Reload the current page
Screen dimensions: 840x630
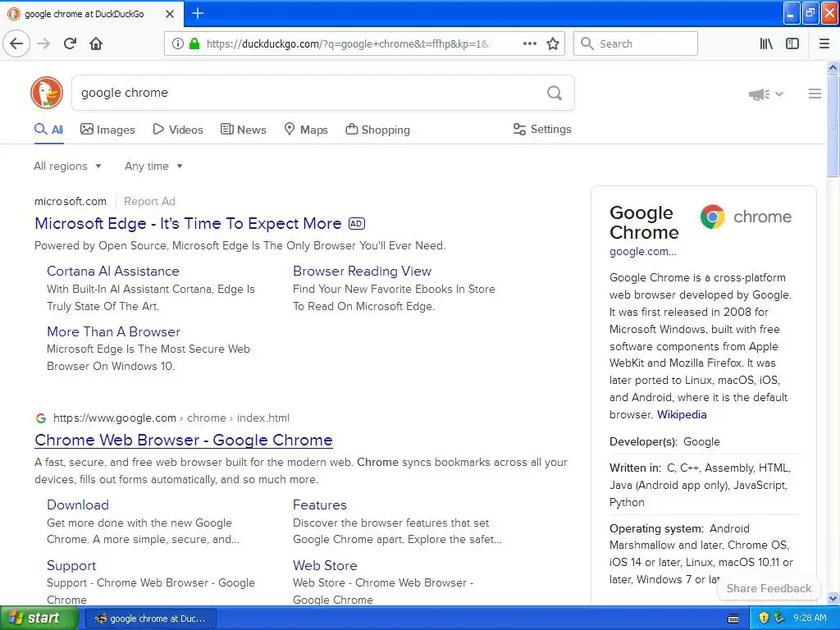click(70, 43)
